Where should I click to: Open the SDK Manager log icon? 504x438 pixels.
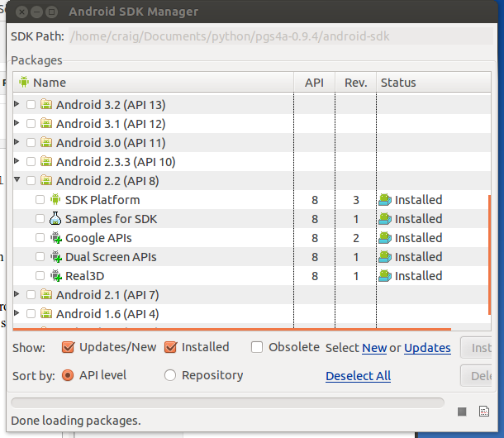pyautogui.click(x=484, y=412)
